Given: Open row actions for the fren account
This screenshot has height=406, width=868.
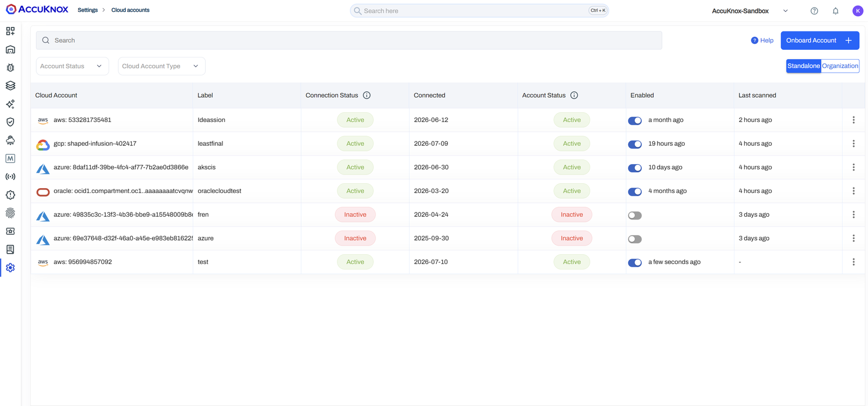Looking at the screenshot, I should (853, 215).
